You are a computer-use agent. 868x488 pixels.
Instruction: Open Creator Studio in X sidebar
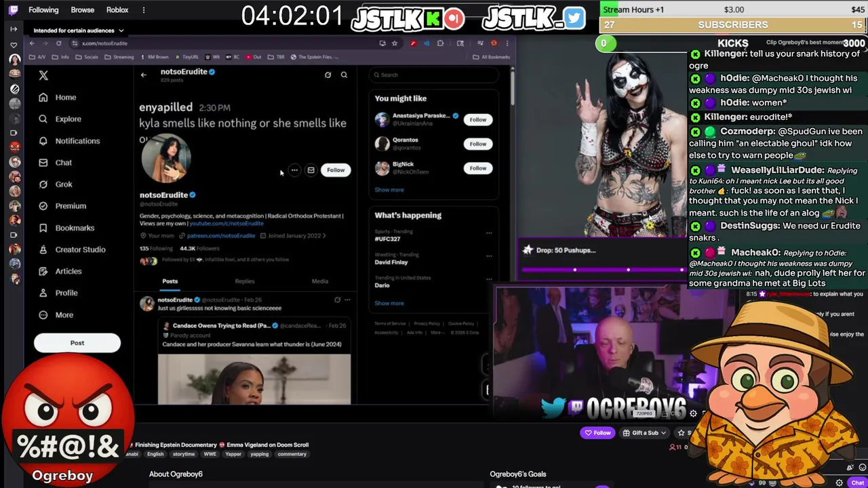(x=72, y=249)
